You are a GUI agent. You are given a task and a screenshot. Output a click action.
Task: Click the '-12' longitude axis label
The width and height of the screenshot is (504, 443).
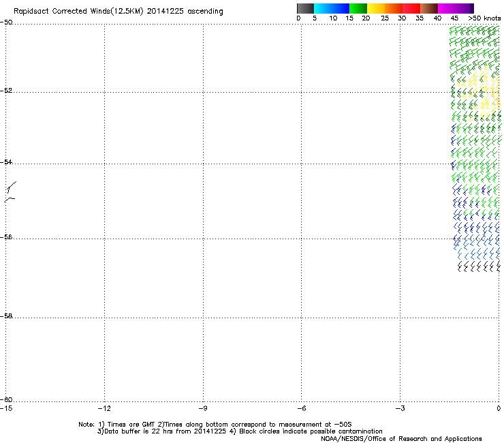pyautogui.click(x=104, y=408)
